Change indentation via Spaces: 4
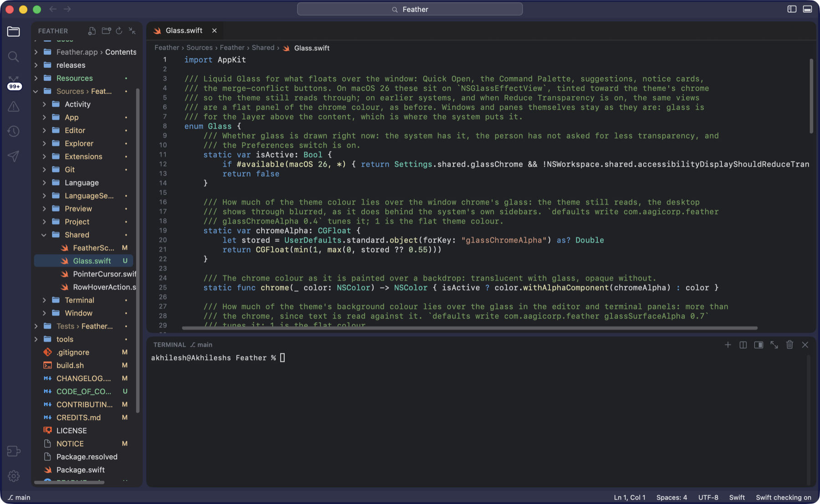The height and width of the screenshot is (504, 820). (671, 497)
